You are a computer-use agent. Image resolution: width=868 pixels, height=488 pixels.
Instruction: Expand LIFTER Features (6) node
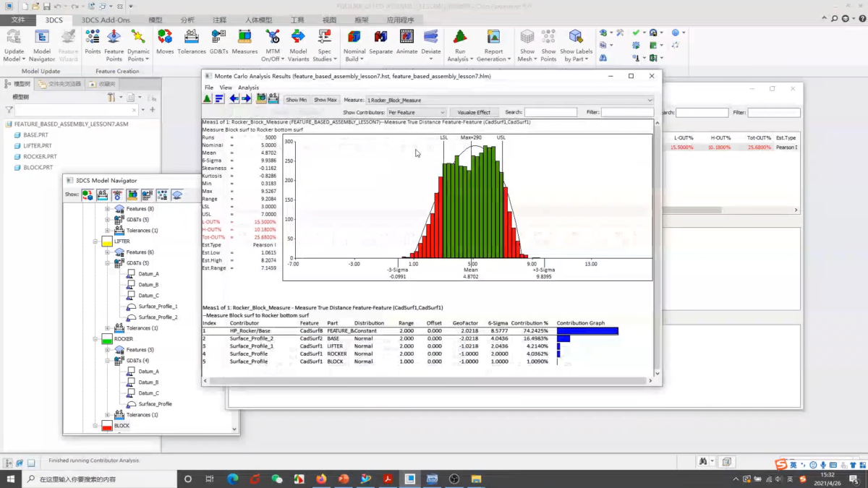click(x=107, y=252)
